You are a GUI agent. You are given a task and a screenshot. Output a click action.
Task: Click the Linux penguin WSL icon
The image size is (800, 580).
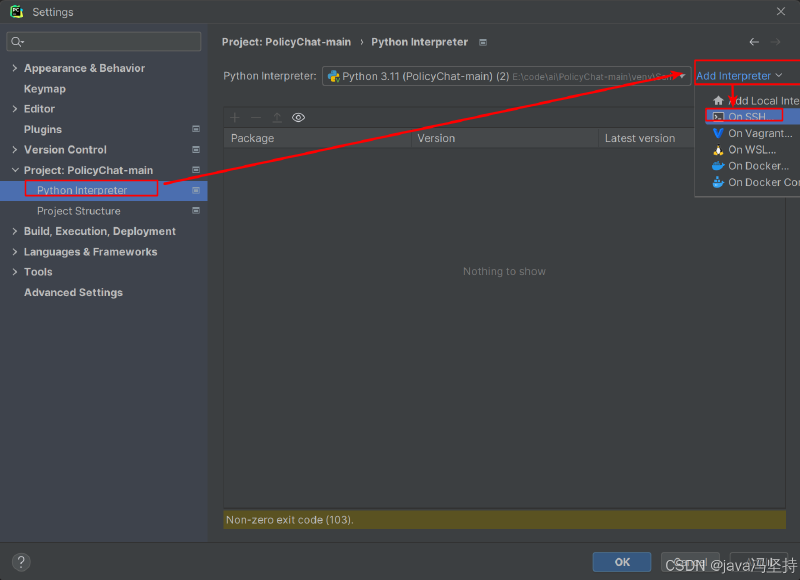(x=718, y=150)
